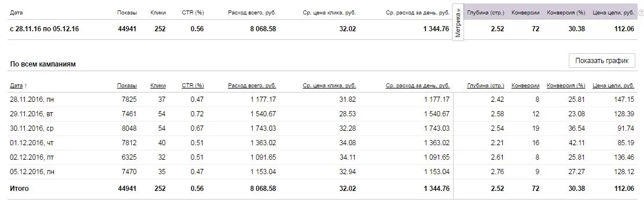Collapse the Метрика side tab
This screenshot has height=210, width=644.
(x=458, y=23)
